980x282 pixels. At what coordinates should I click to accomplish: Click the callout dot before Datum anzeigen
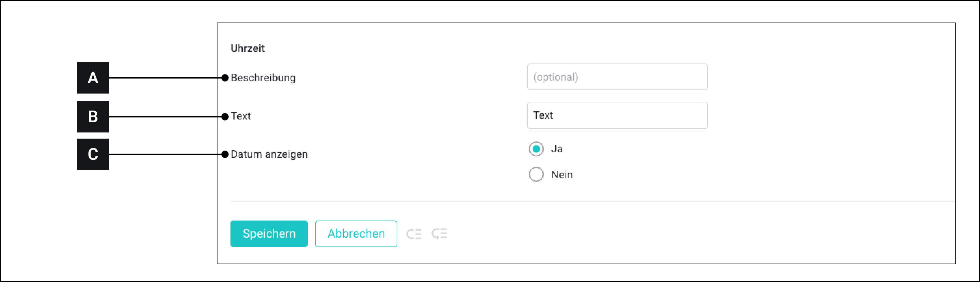coord(225,154)
